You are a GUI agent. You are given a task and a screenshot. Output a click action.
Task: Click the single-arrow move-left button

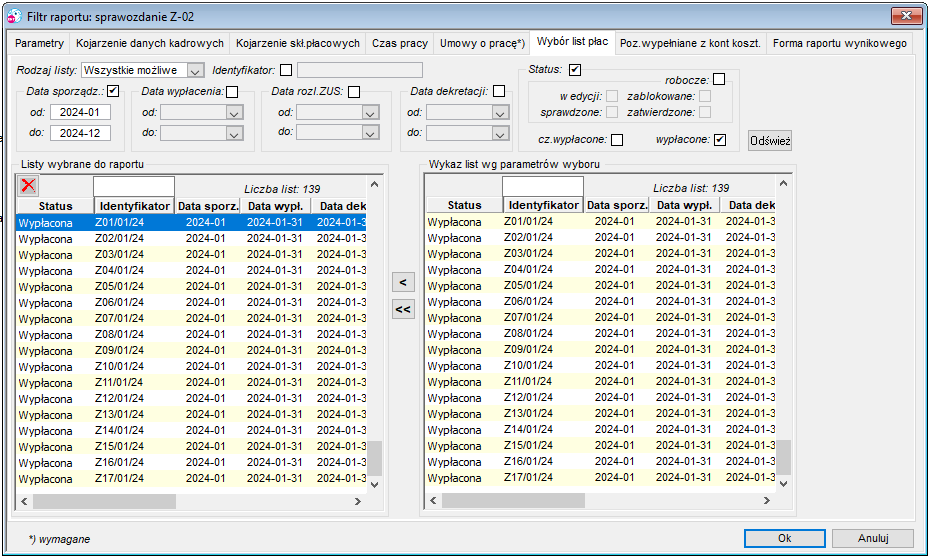[x=403, y=282]
